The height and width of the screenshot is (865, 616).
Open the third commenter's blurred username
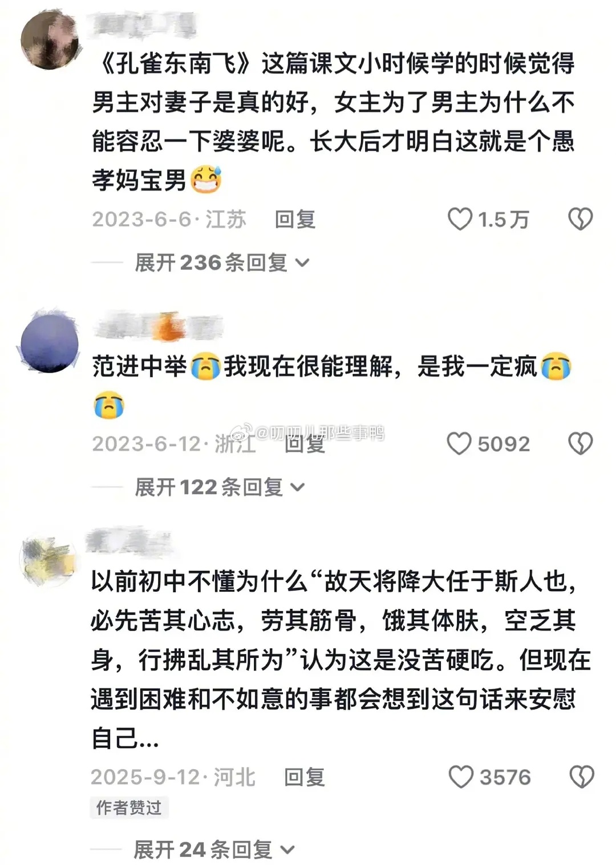[x=129, y=541]
